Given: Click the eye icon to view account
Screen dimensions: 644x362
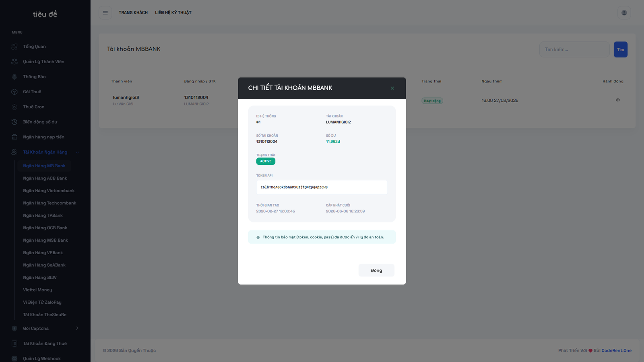Looking at the screenshot, I should pos(617,100).
